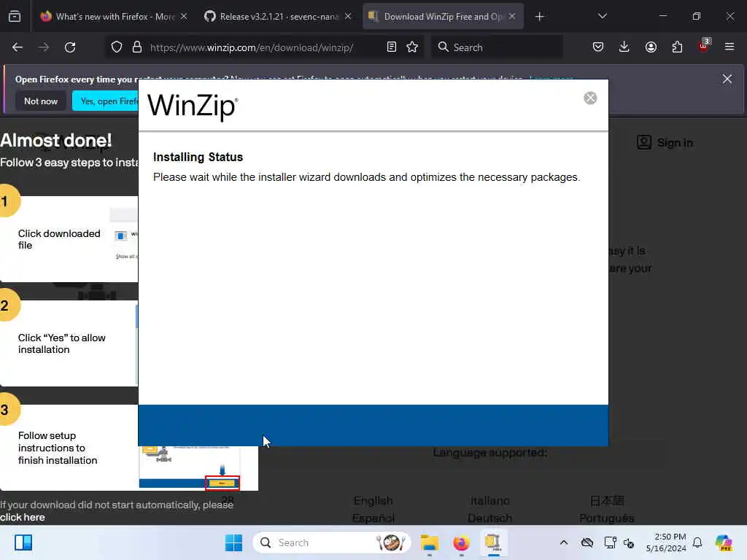The image size is (747, 560).
Task: Open Firefox View recent browsing icon
Action: 15,17
